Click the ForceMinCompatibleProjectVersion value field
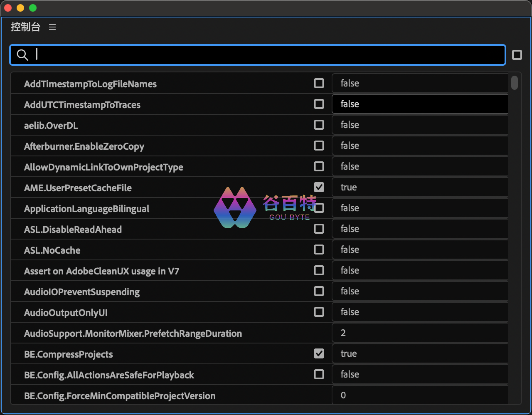 point(420,395)
